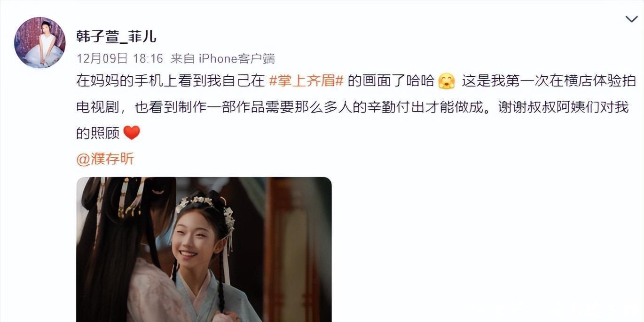Click the golden hairpin on the woman

coord(134,194)
